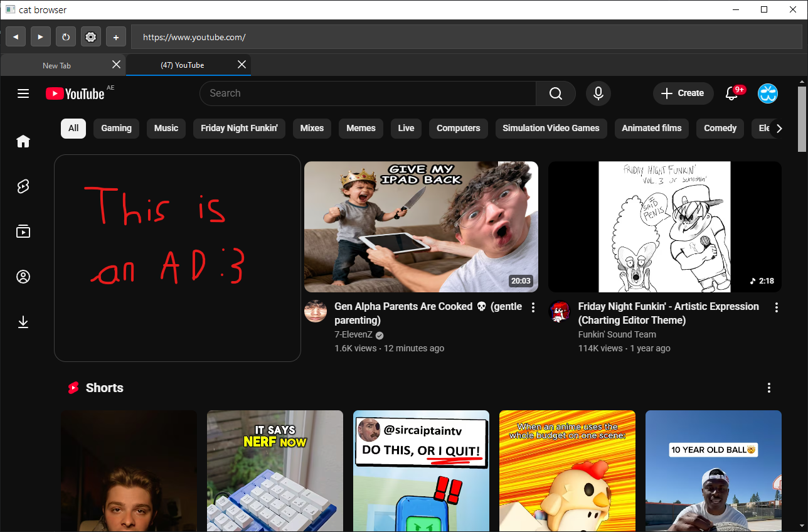
Task: Open options for Friday Night Funkin' video
Action: click(x=777, y=307)
